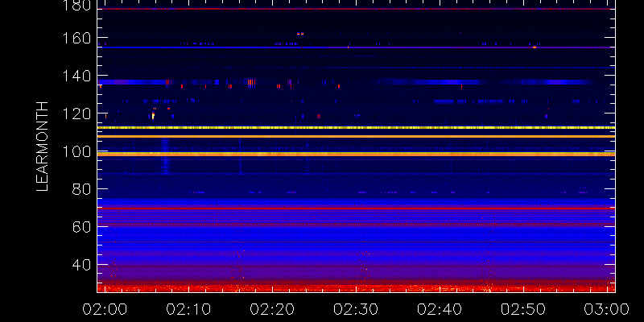Click the 140 frequency axis label

point(76,76)
